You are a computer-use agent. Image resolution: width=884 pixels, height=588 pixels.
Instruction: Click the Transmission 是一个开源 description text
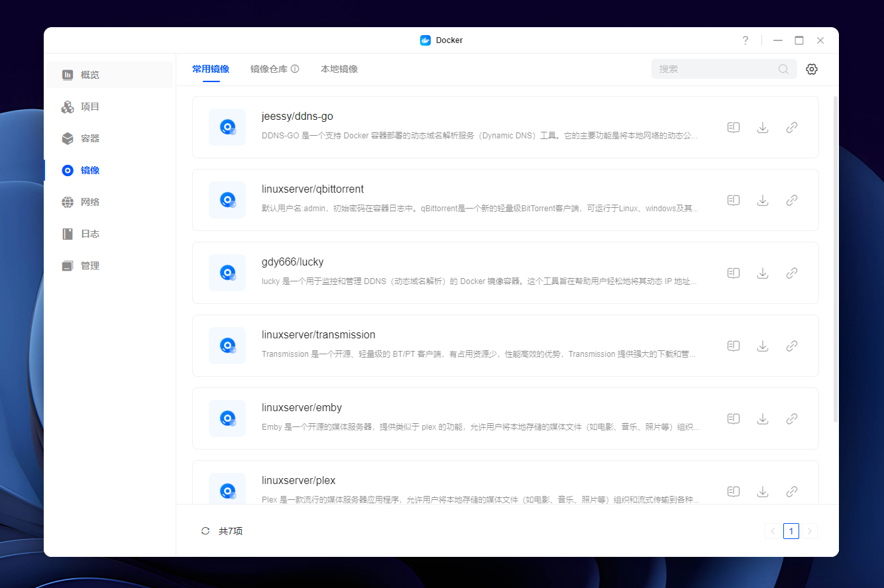coord(480,354)
